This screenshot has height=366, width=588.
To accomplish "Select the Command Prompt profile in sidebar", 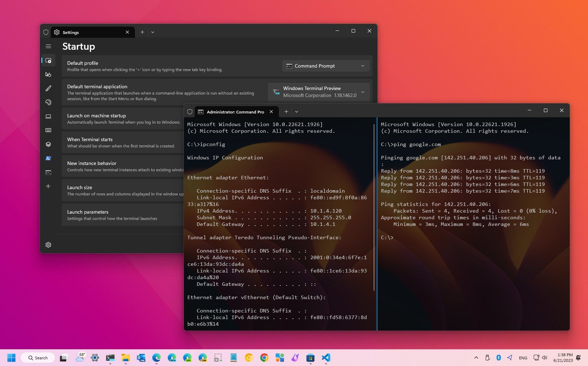I will [48, 172].
